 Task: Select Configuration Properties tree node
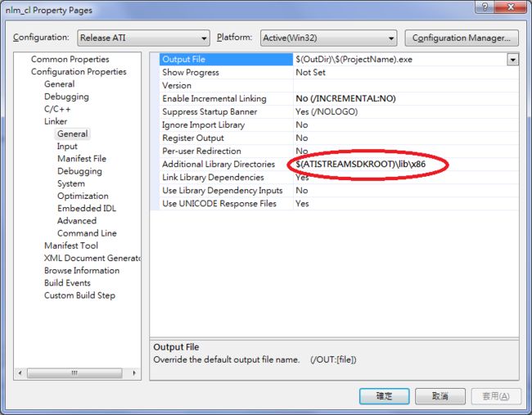pos(79,71)
